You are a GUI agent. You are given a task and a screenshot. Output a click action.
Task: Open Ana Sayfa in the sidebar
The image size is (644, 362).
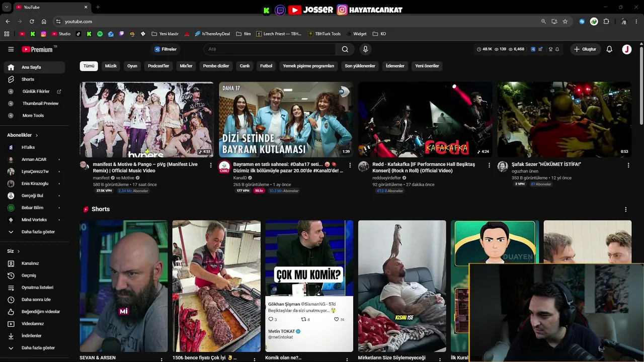click(34, 67)
